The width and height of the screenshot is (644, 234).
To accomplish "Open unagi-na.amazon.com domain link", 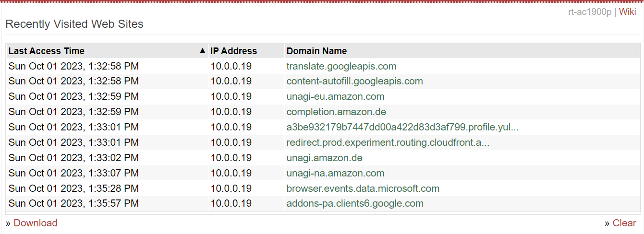I will coord(335,174).
